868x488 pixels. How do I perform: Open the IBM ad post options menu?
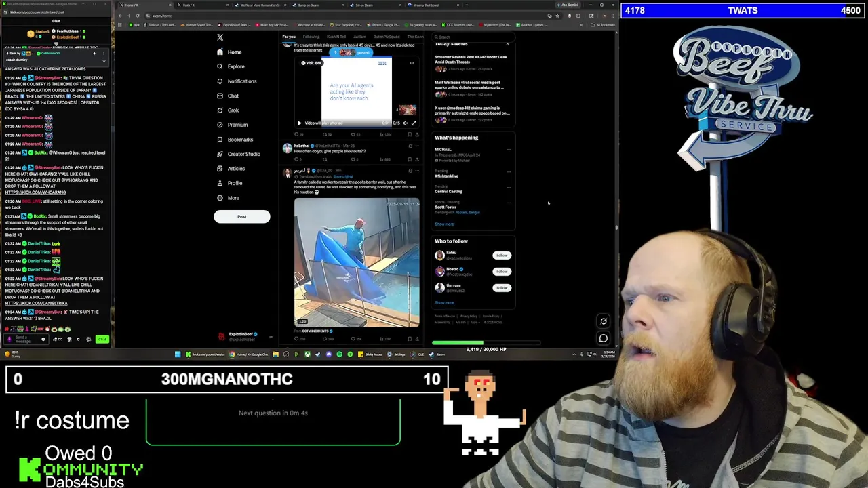tap(412, 63)
